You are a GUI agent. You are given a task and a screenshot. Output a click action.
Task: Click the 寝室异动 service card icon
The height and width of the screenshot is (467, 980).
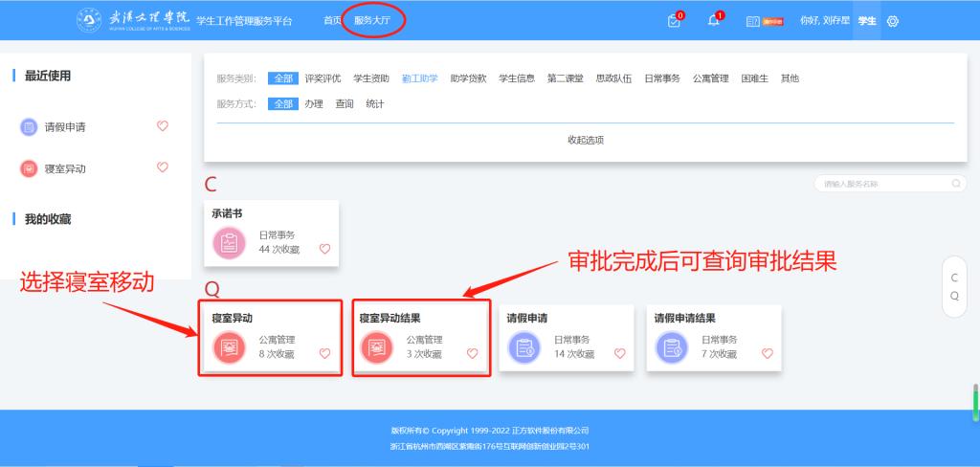229,348
